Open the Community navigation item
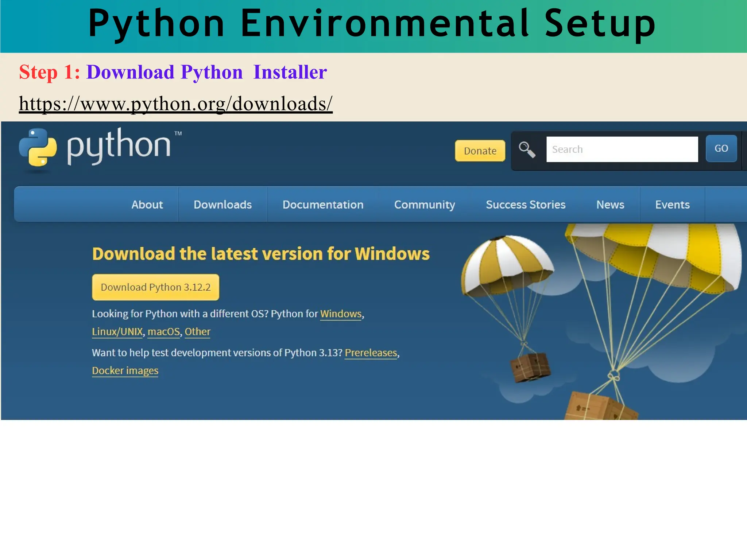 pyautogui.click(x=425, y=205)
